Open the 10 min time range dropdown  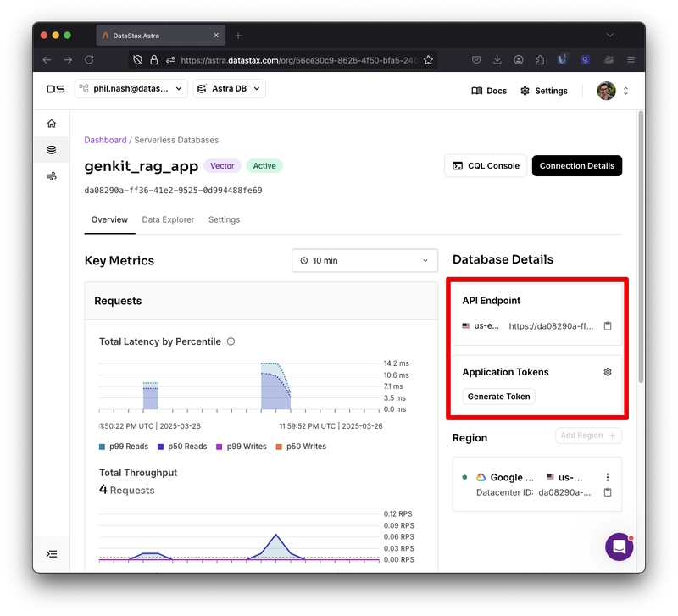coord(365,261)
